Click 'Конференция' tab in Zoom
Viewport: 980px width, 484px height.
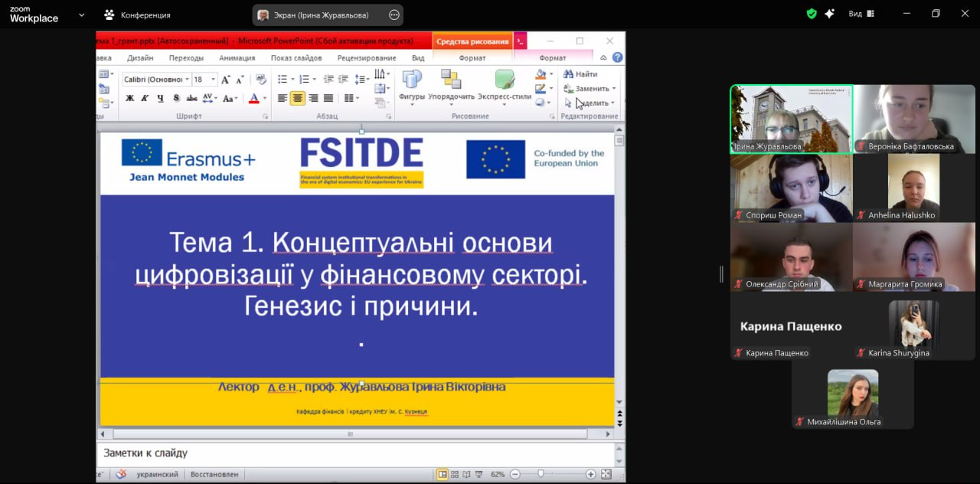tap(137, 15)
